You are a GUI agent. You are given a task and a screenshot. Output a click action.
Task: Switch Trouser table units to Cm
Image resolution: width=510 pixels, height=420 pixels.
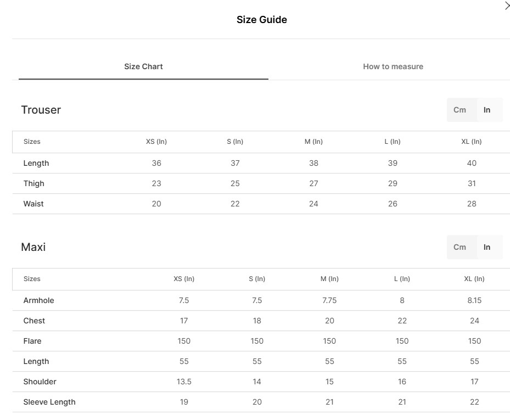(x=459, y=110)
